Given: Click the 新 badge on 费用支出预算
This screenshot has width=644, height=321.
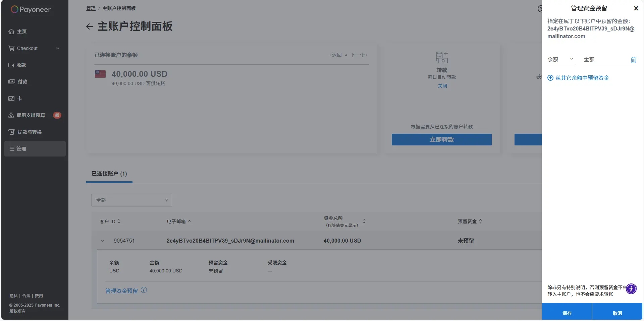Looking at the screenshot, I should 57,115.
